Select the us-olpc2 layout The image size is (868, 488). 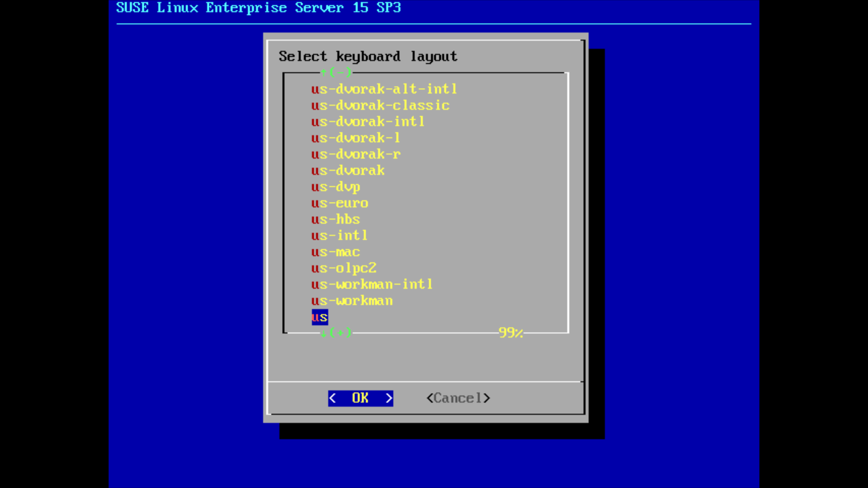[344, 268]
